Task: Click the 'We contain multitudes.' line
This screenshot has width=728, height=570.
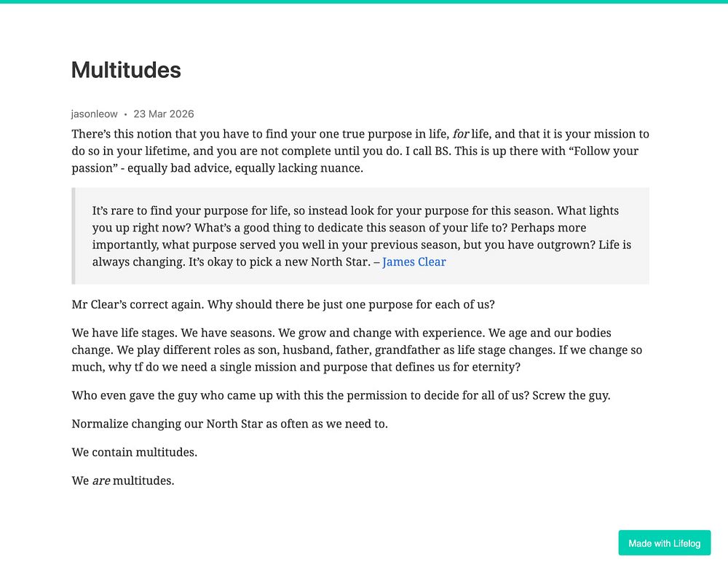Action: (134, 452)
